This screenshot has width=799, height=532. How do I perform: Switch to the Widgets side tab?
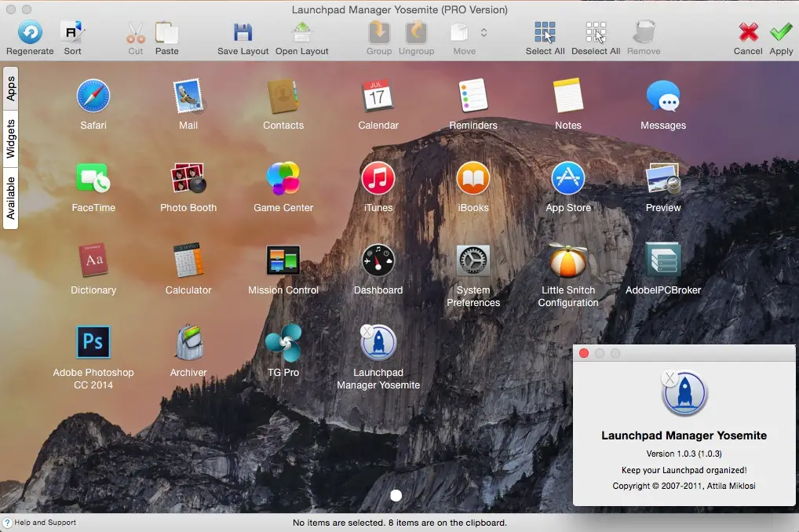point(10,139)
